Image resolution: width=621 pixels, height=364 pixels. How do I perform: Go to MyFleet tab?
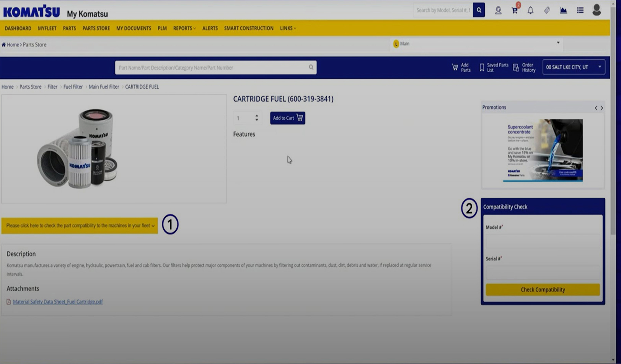point(47,28)
